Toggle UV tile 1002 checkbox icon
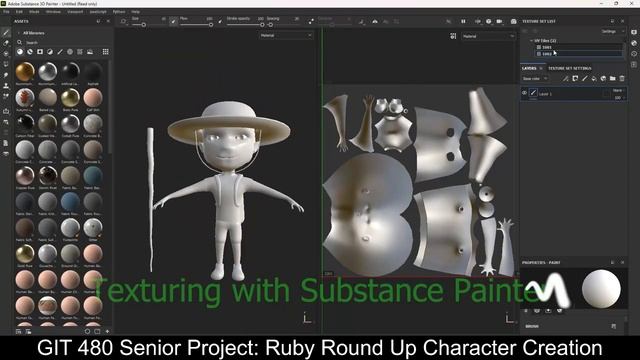 [539, 54]
